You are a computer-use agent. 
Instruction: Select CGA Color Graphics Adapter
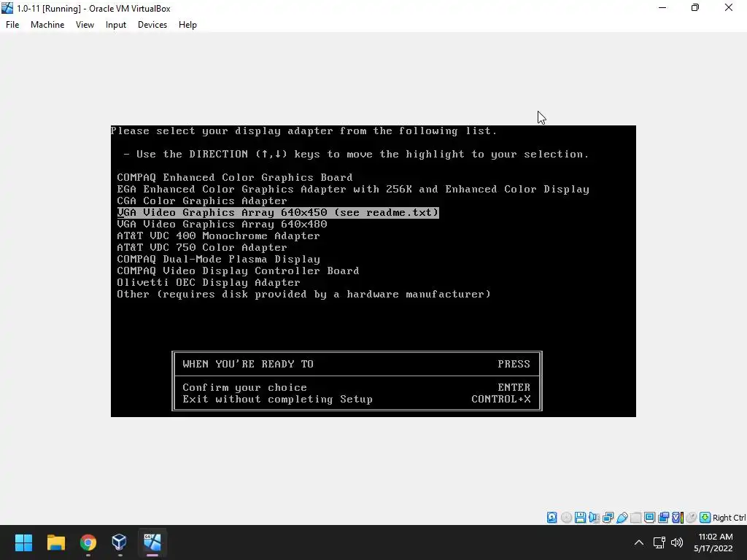coord(202,201)
